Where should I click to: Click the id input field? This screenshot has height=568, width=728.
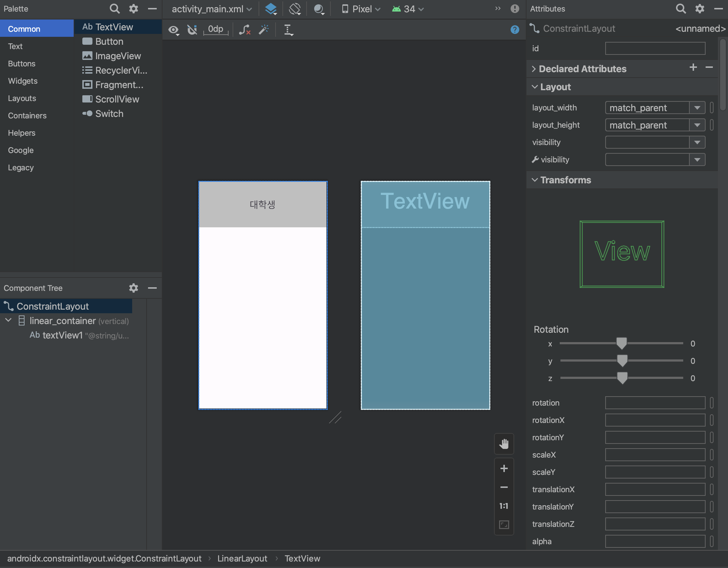(x=655, y=48)
